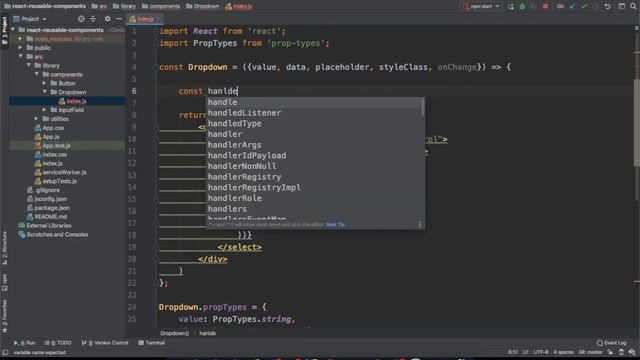Open the Run tool window tab
The width and height of the screenshot is (640, 360).
point(24,343)
